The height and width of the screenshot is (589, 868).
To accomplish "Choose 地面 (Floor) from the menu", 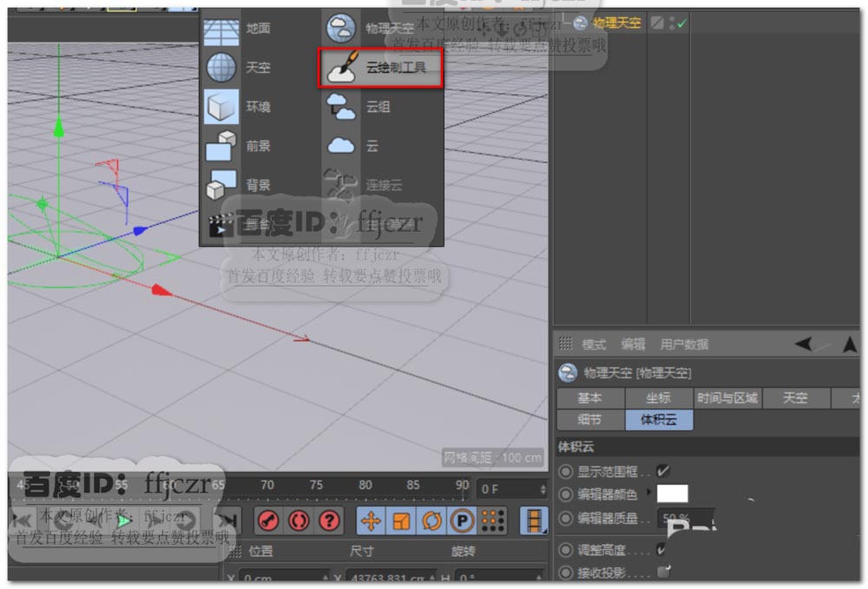I will pyautogui.click(x=258, y=29).
